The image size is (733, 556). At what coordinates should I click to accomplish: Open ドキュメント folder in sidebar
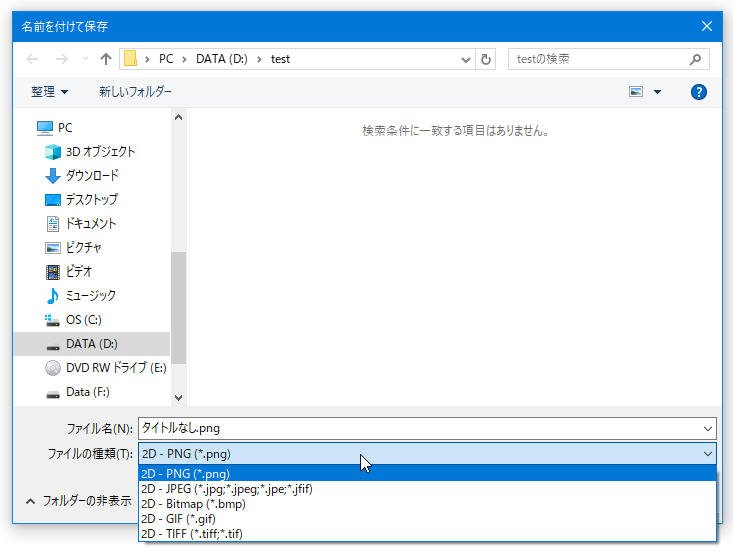(80, 224)
